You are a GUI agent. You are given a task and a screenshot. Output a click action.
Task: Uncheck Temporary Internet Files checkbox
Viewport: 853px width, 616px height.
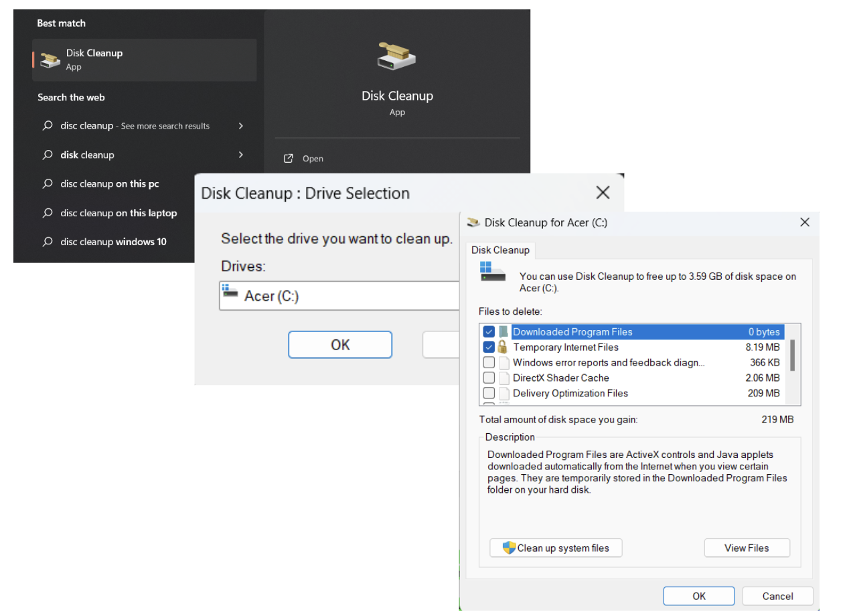[x=489, y=347]
